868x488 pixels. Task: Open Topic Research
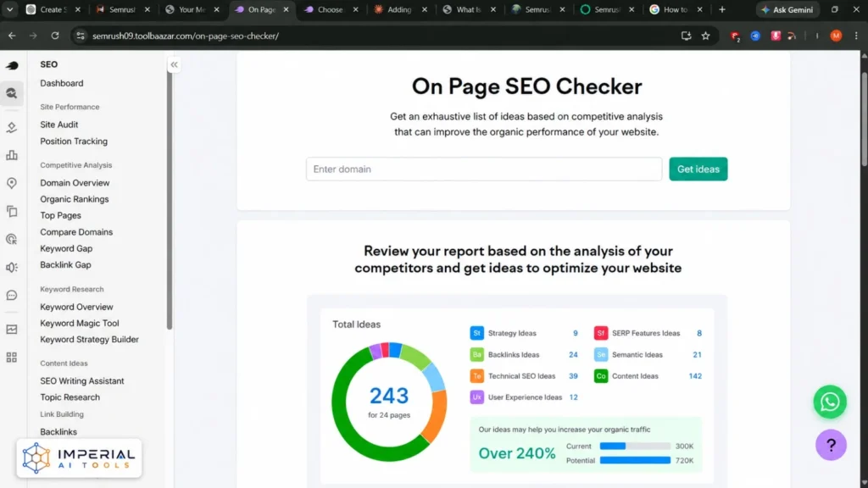tap(70, 397)
